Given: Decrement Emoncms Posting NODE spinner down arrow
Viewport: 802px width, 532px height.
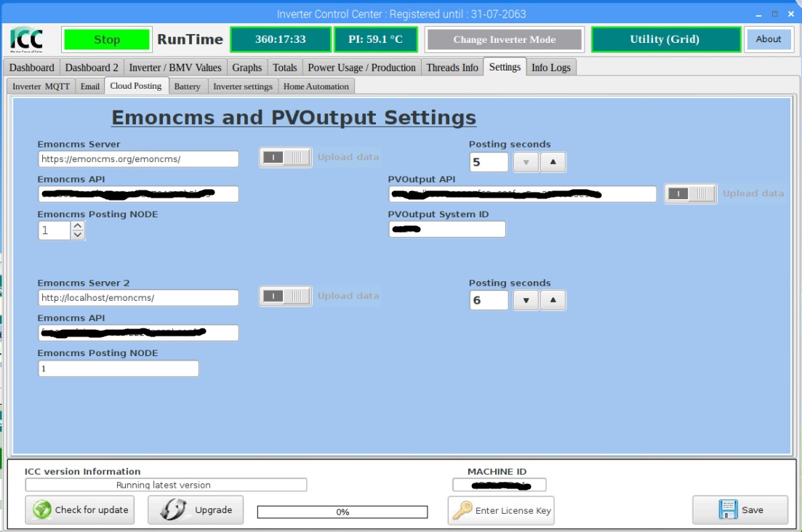Looking at the screenshot, I should (77, 235).
